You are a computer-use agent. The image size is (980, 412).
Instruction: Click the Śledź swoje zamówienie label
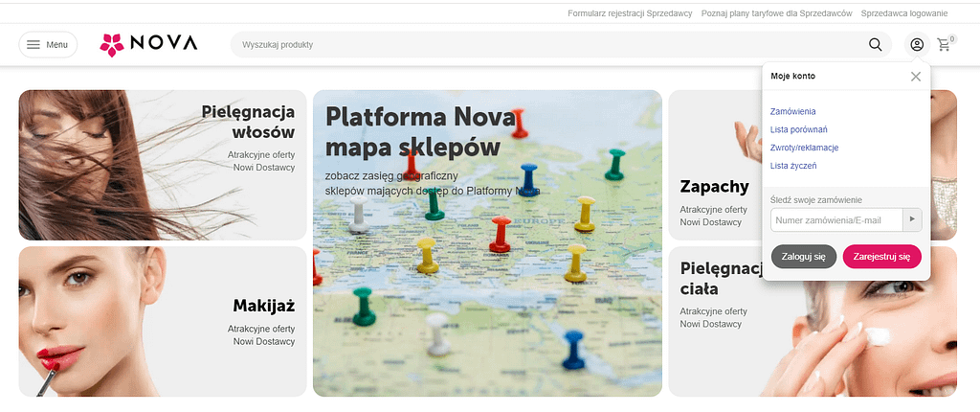point(816,199)
